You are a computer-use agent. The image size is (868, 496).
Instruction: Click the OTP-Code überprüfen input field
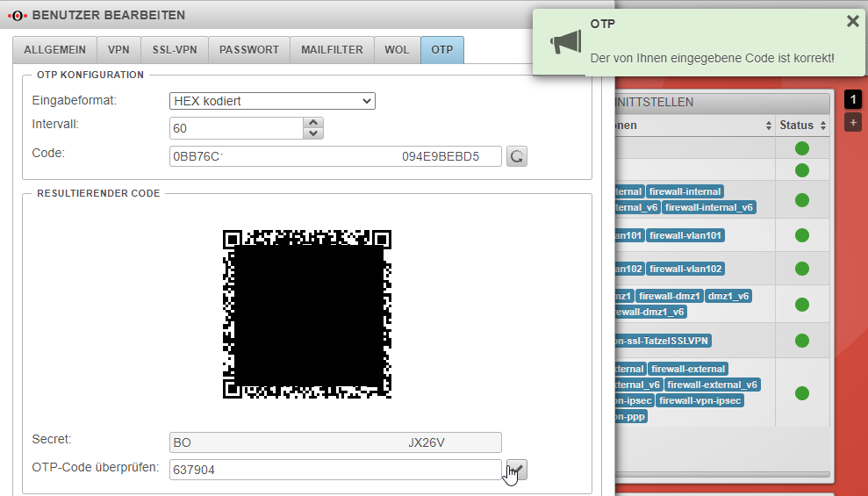(335, 470)
